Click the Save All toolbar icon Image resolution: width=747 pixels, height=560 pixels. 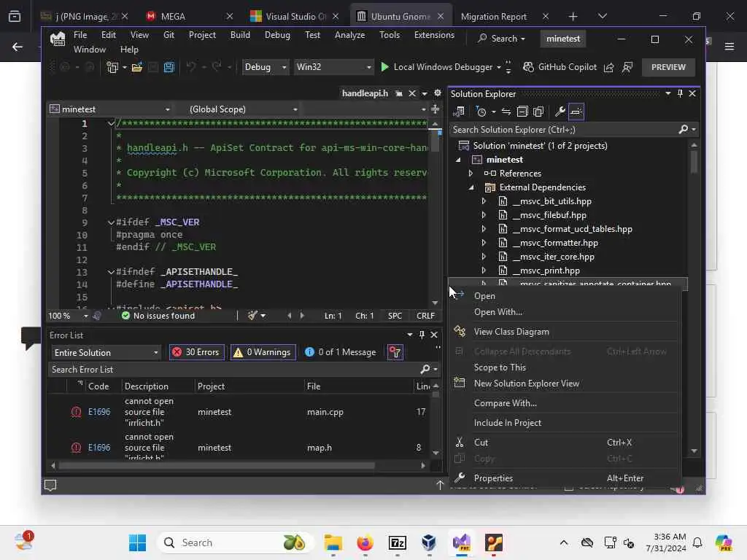point(169,67)
